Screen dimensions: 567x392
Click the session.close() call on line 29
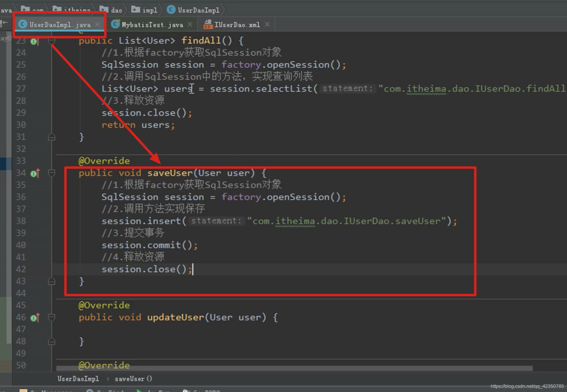point(147,113)
